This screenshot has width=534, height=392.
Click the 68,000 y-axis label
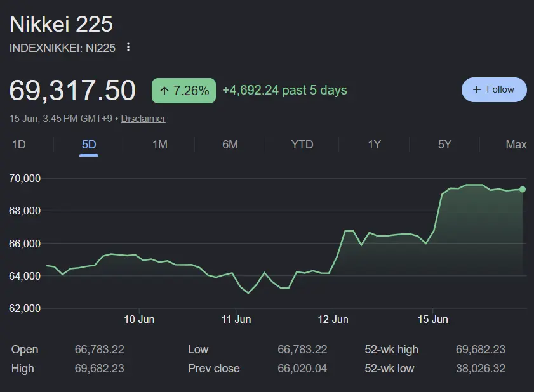click(25, 211)
